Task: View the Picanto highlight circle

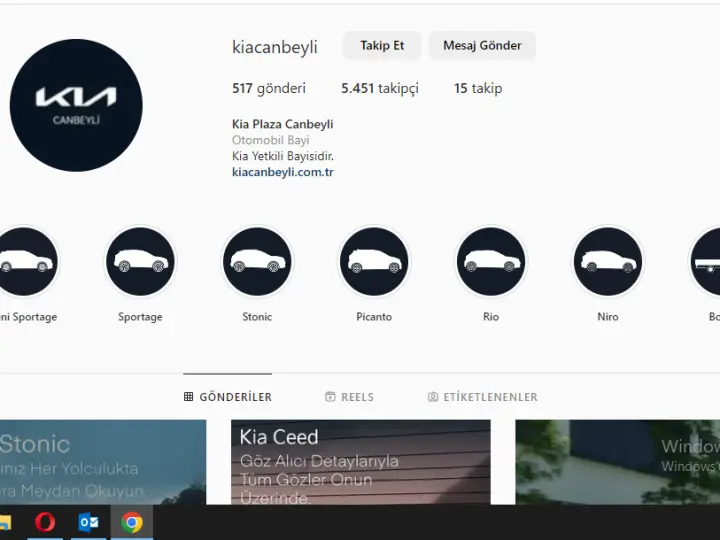Action: point(374,262)
